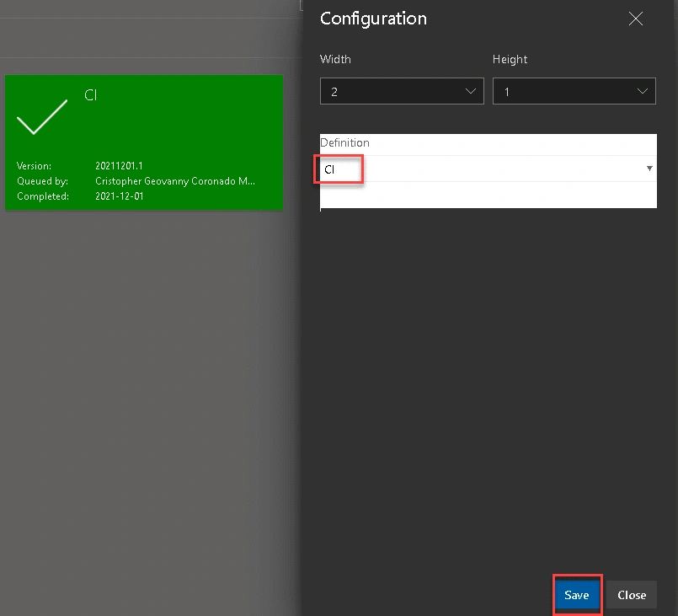Click the Width dropdown chevron icon
678x616 pixels.
click(471, 91)
